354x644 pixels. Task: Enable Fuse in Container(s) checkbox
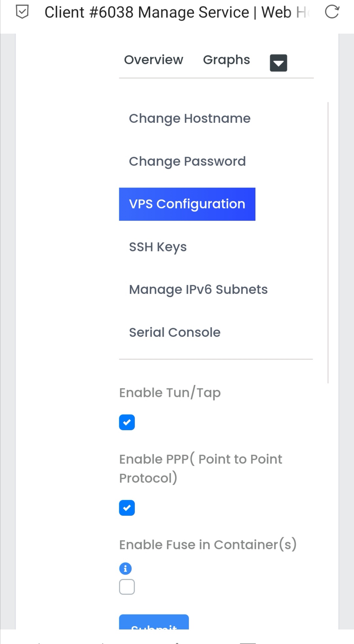(127, 587)
